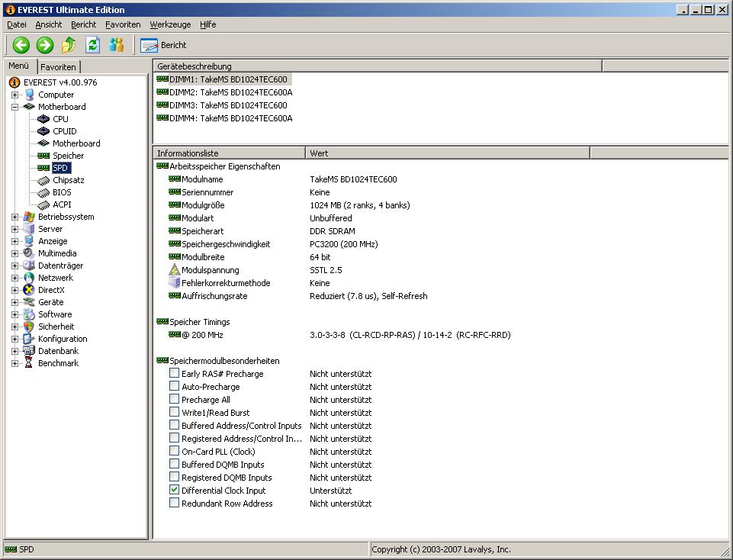Click the CPU chip icon

(x=43, y=119)
